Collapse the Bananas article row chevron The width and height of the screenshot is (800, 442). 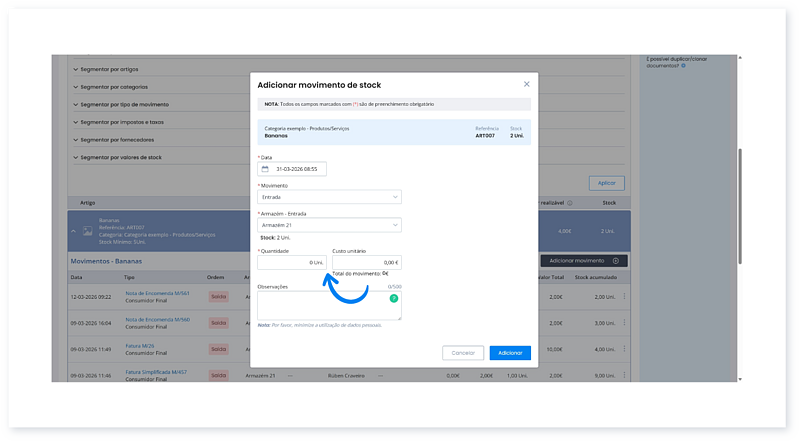(73, 231)
